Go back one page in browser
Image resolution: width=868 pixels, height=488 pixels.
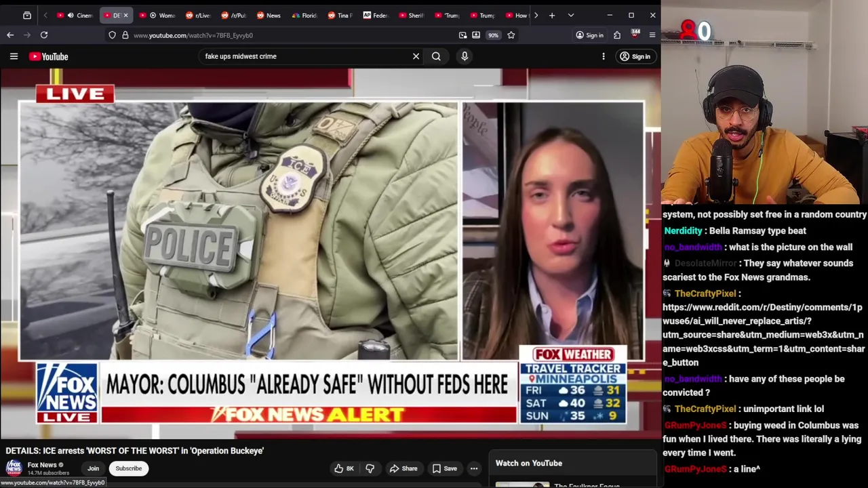(x=10, y=35)
